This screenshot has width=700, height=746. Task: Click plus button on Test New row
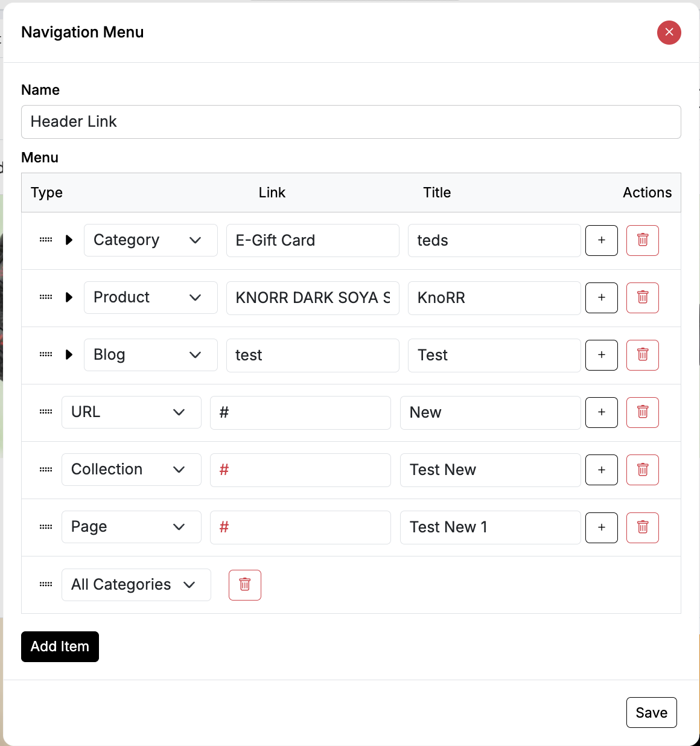click(601, 470)
